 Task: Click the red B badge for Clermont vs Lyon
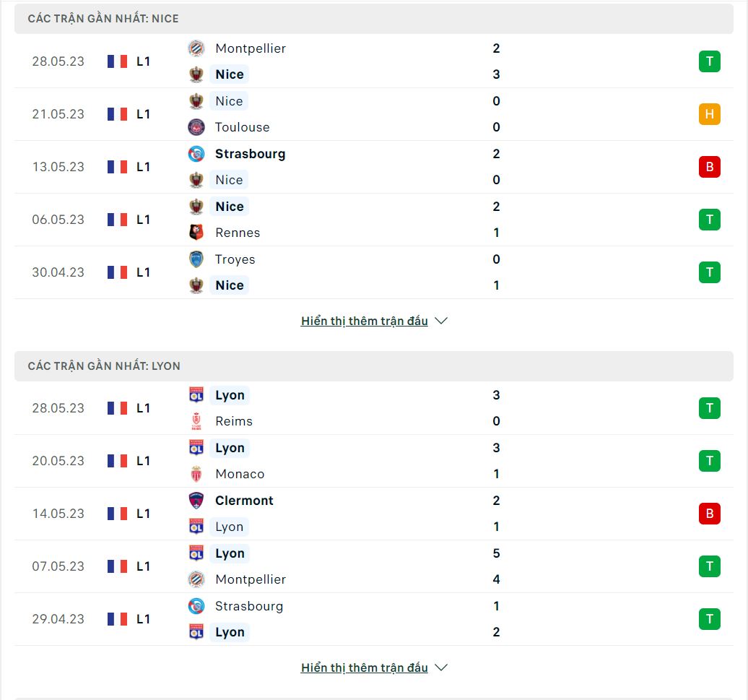709,514
